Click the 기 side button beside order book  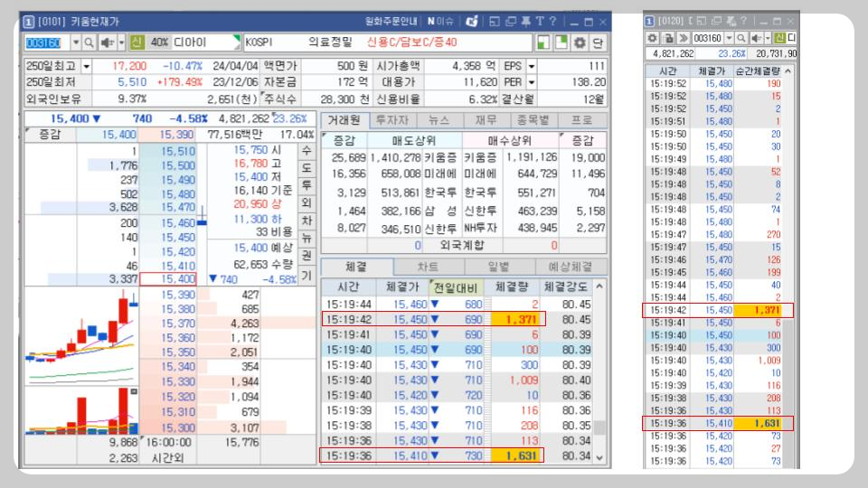point(307,275)
